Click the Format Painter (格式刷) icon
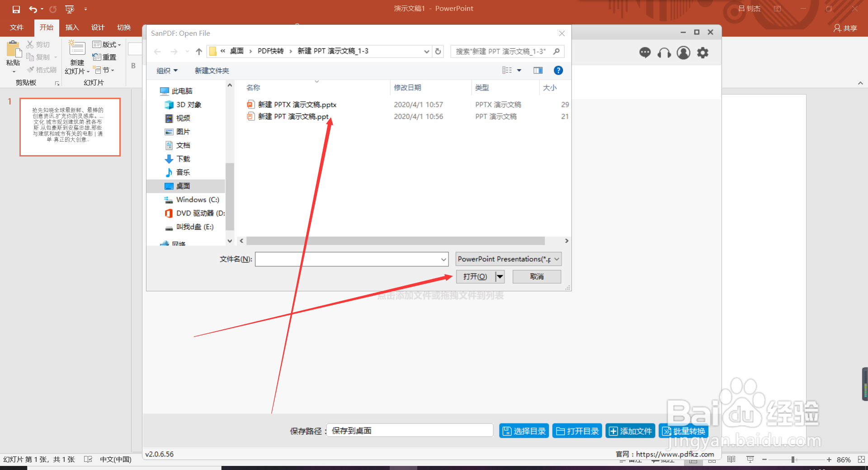This screenshot has width=868, height=470. [30, 70]
